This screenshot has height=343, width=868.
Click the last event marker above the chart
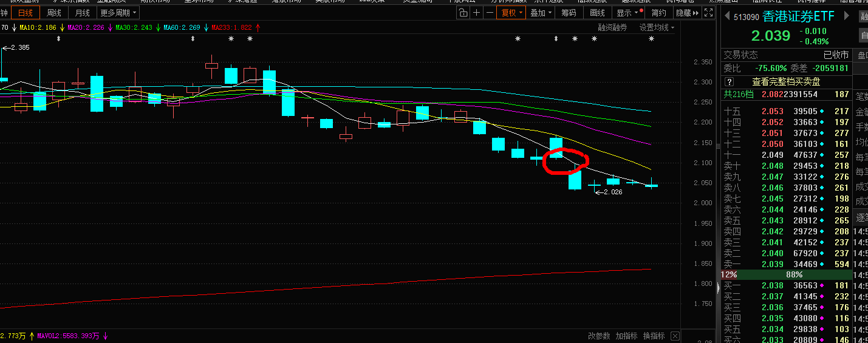coord(651,39)
